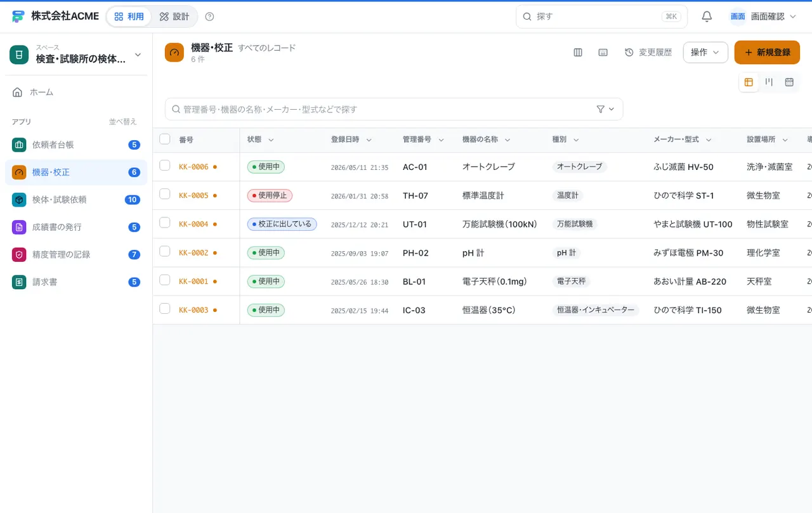This screenshot has width=812, height=513.
Task: Click the keyboard icon in the header toolbar
Action: click(603, 53)
